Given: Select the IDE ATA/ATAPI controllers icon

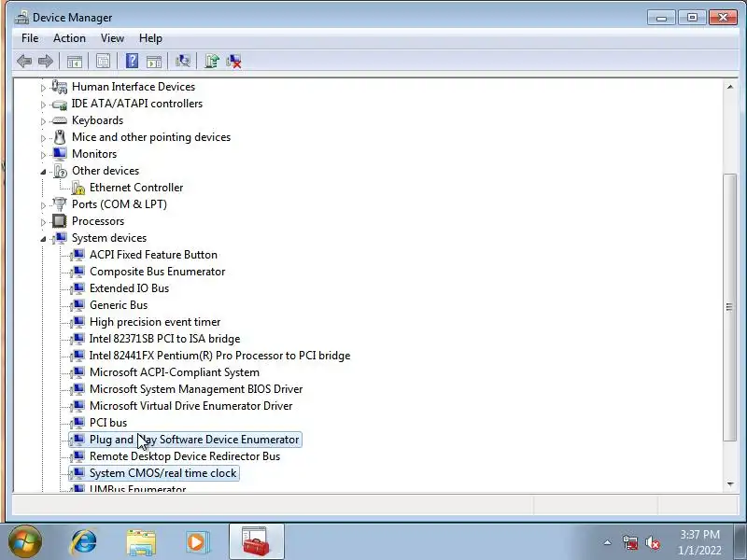Looking at the screenshot, I should coord(60,104).
